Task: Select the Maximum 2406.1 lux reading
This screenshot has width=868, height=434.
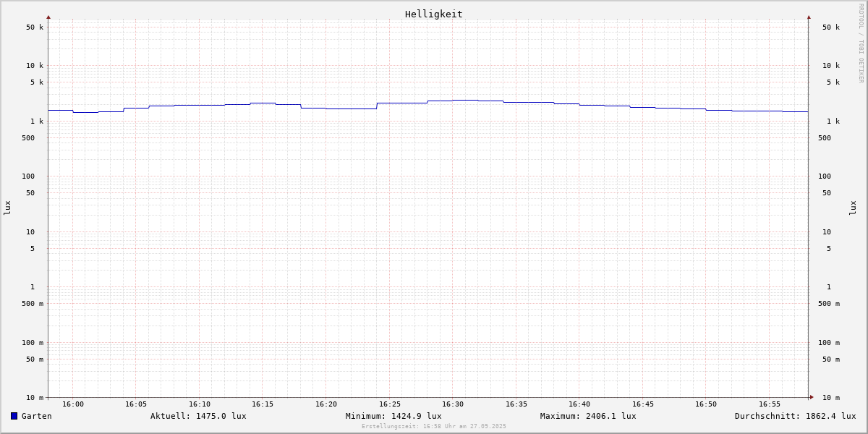Action: [588, 416]
